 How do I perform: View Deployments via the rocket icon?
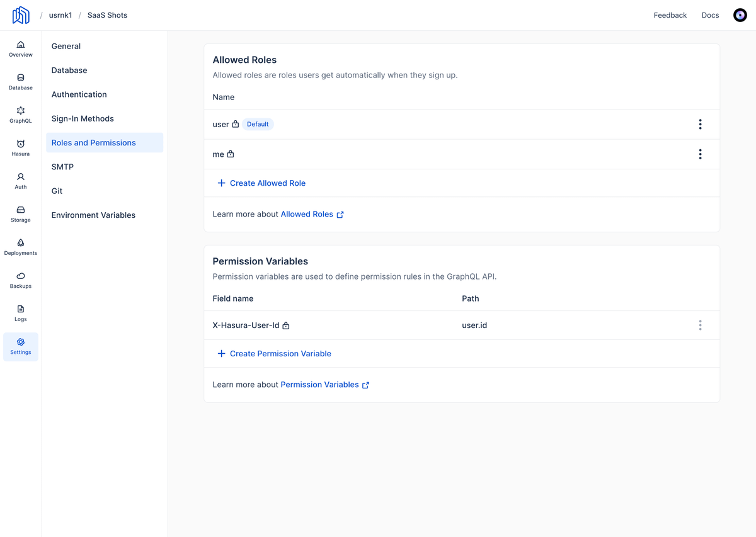click(x=21, y=247)
